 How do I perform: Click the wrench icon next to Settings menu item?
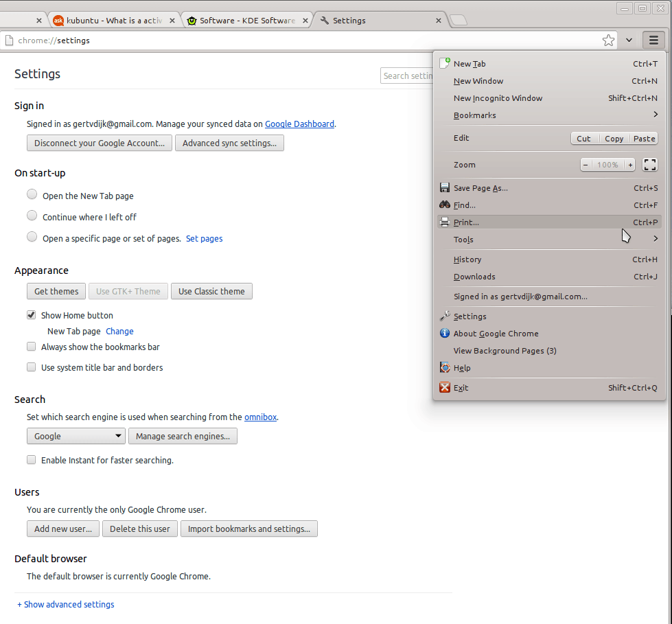point(445,316)
